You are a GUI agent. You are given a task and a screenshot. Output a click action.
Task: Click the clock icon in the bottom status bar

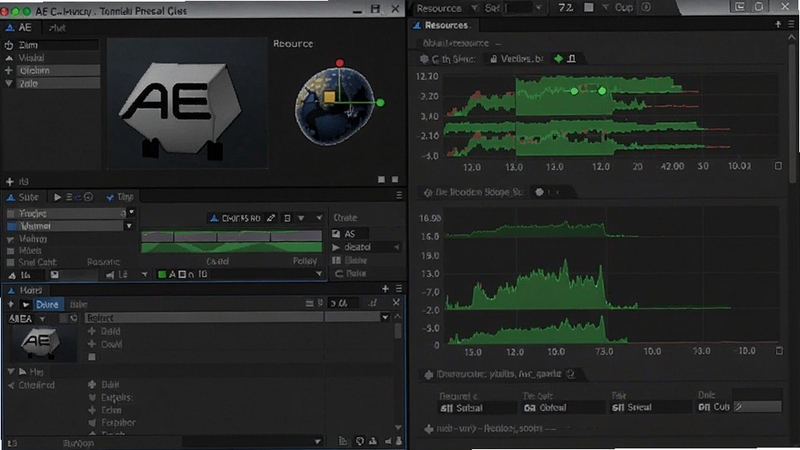[x=360, y=441]
